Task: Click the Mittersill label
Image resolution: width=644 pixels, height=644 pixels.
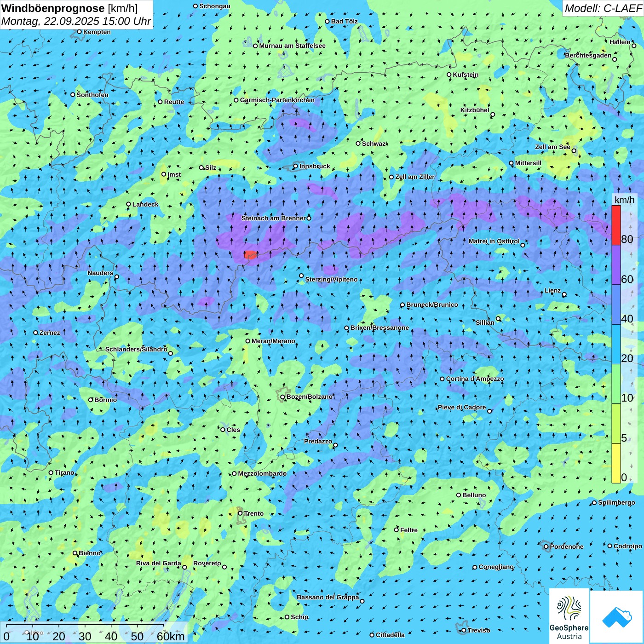Action: pos(528,163)
